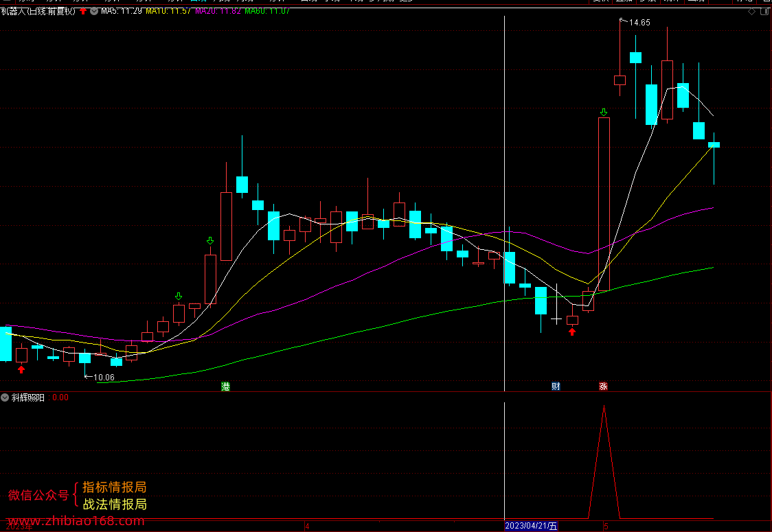Image resolution: width=772 pixels, height=532 pixels.
Task: Click the green down arrow left of the 14.65 high
Action: click(x=604, y=113)
